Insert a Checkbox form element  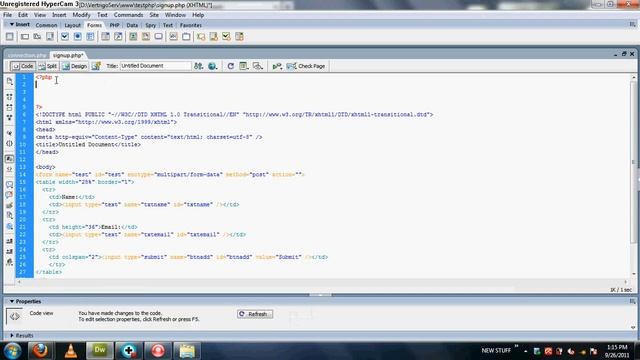64,37
